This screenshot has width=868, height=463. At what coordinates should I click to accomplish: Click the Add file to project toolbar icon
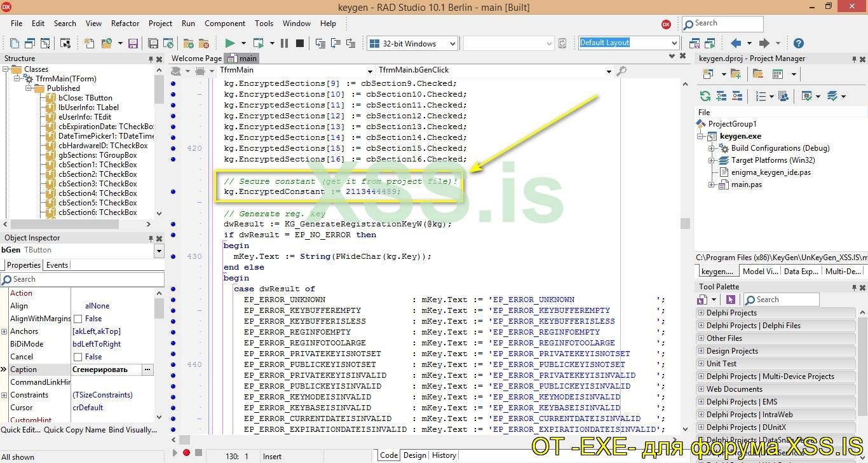(x=188, y=43)
